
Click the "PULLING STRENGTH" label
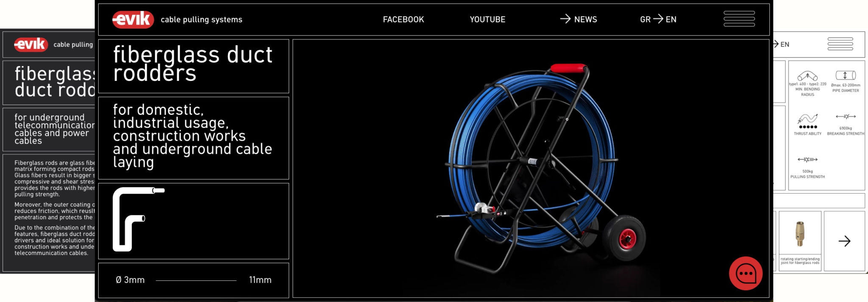tap(807, 177)
